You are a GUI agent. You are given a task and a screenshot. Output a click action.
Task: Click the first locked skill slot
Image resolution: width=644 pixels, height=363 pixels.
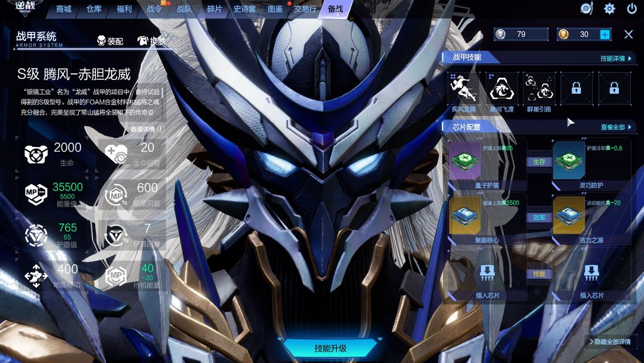coord(577,88)
